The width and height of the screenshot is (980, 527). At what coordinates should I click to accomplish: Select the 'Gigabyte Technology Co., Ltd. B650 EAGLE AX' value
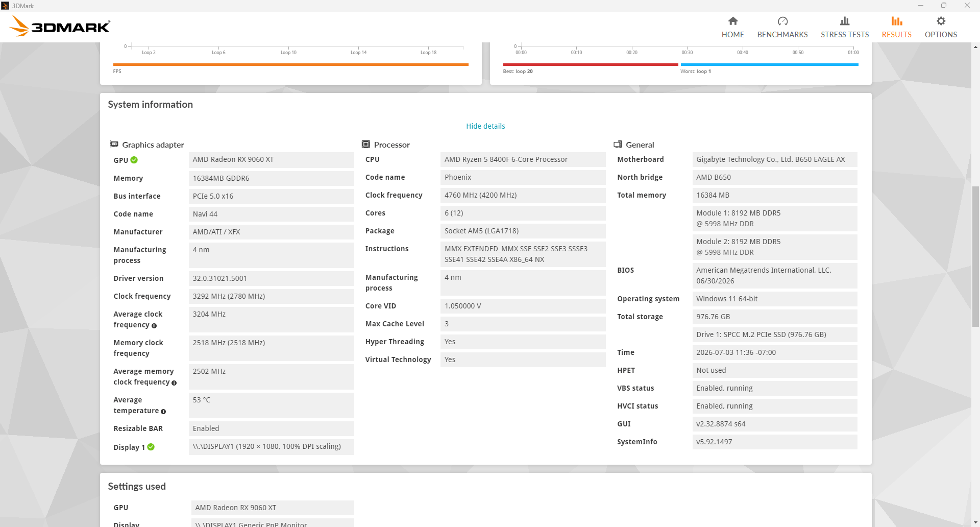(x=775, y=159)
